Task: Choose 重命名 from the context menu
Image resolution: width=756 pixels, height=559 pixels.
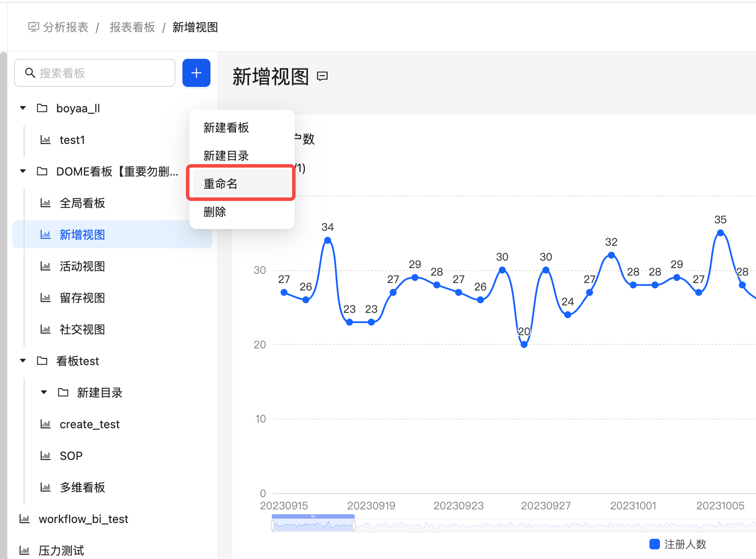Action: click(242, 184)
